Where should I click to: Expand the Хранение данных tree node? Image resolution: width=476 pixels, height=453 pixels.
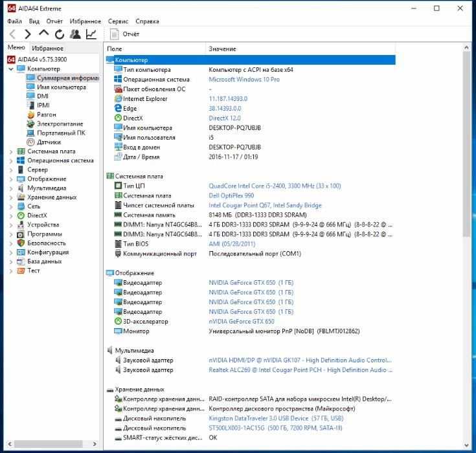coord(11,197)
